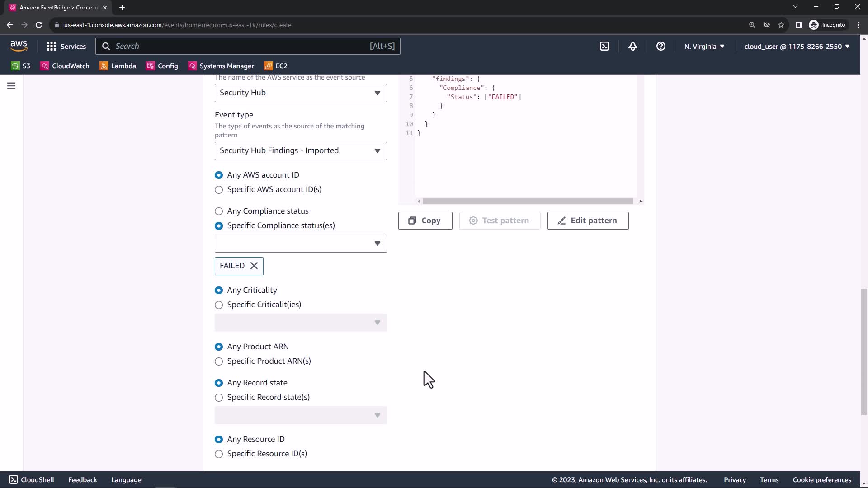
Task: Open the CloudWatch favorites bar item
Action: 65,66
